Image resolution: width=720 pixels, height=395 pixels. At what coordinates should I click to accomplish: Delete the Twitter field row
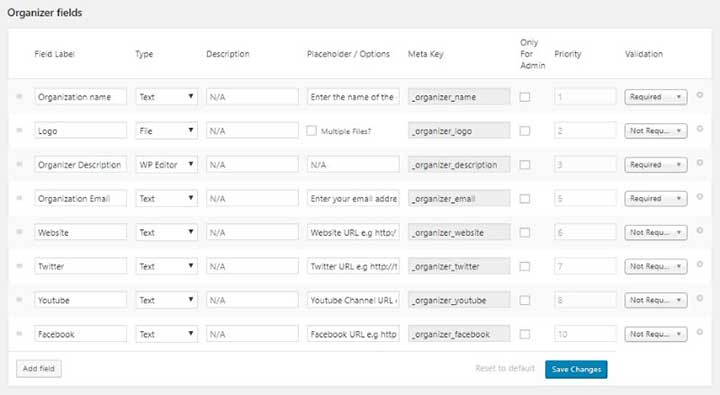point(699,265)
